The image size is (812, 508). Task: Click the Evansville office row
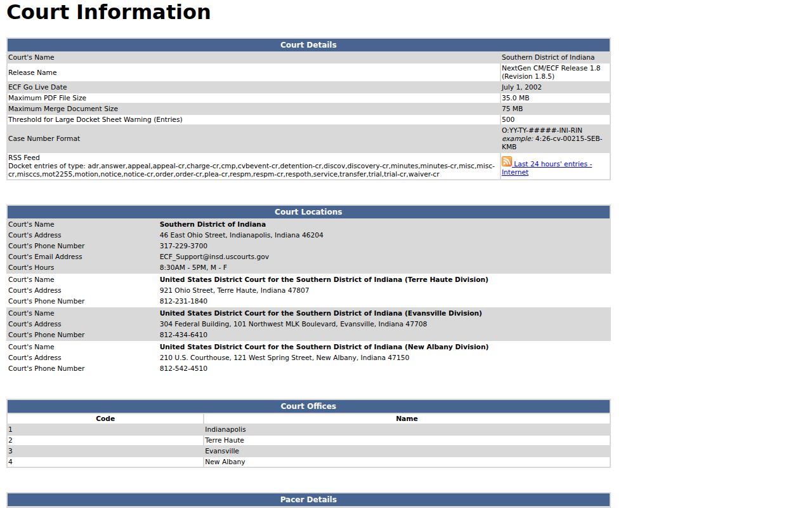tap(308, 451)
